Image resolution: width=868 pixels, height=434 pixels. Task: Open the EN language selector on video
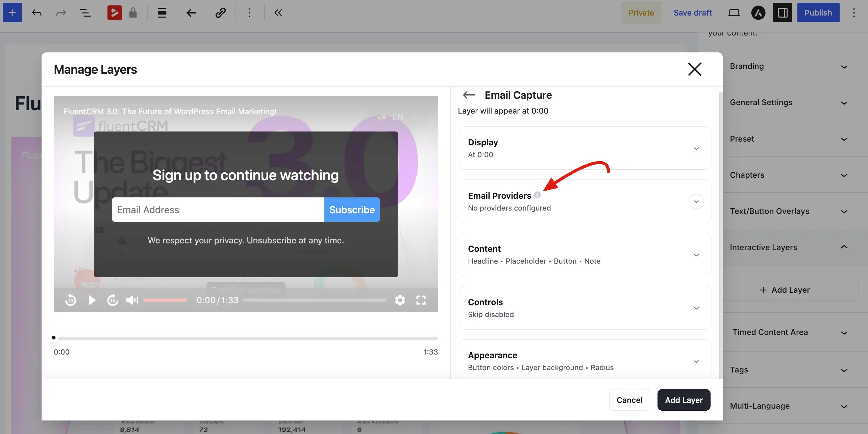tap(397, 117)
